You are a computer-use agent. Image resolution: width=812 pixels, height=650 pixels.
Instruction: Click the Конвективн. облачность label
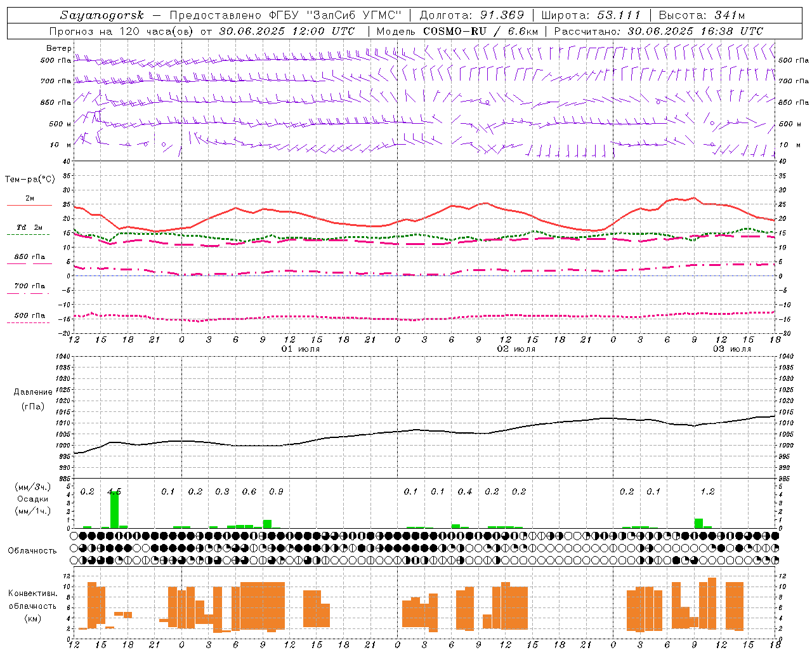[x=32, y=606]
